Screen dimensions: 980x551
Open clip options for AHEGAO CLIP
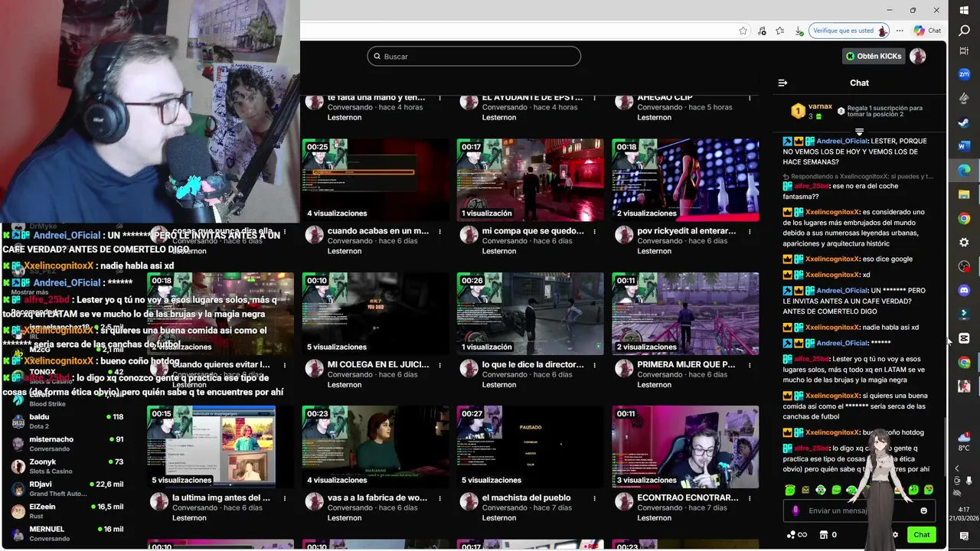(749, 98)
